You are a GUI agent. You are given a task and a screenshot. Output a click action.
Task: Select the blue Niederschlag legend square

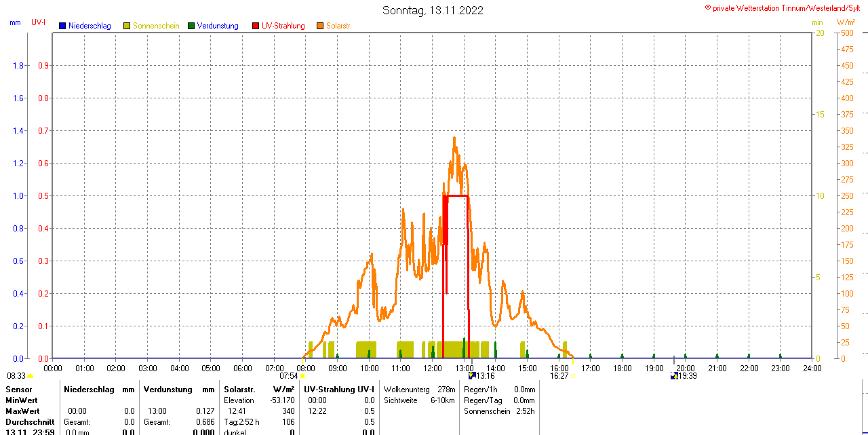[x=62, y=26]
